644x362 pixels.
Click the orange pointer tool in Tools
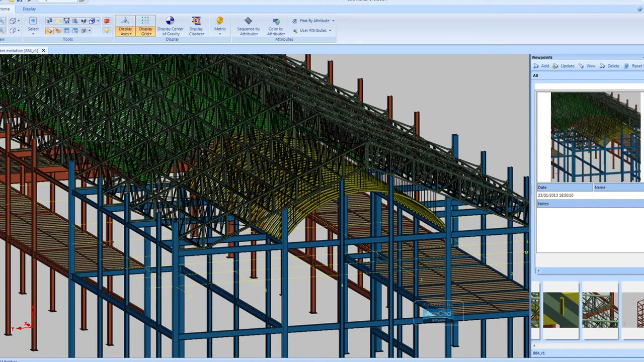[58, 31]
